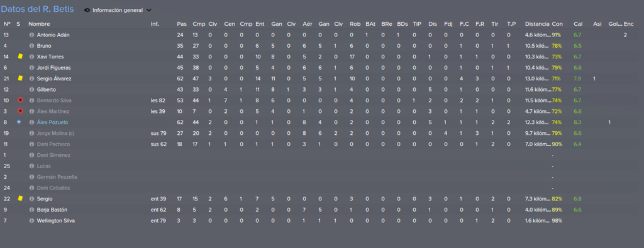Click Wellington Silva's 98% pass accuracy
This screenshot has height=248, width=644.
point(557,220)
